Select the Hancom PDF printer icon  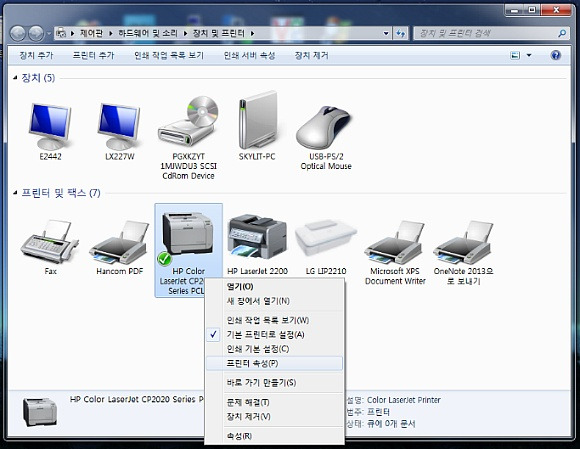pos(119,242)
